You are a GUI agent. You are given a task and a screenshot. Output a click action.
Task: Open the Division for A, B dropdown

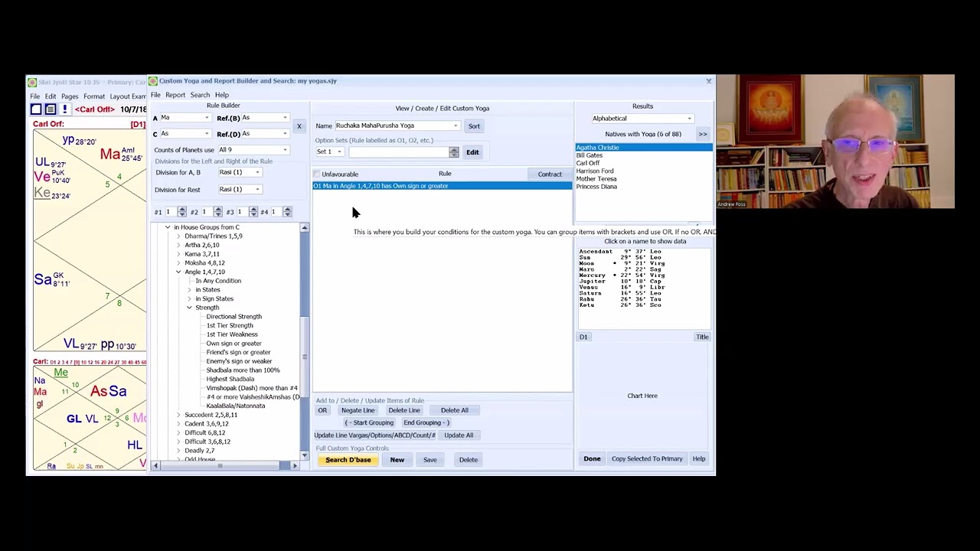pos(240,172)
